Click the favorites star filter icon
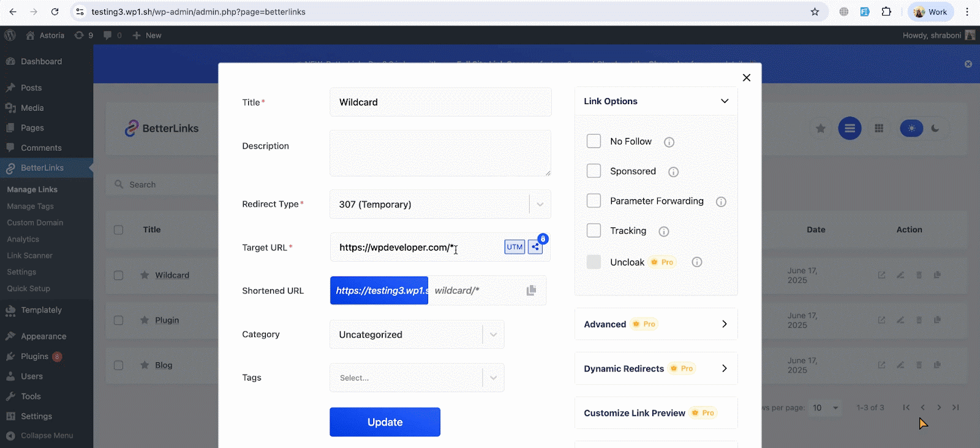Viewport: 980px width, 448px height. click(x=821, y=128)
